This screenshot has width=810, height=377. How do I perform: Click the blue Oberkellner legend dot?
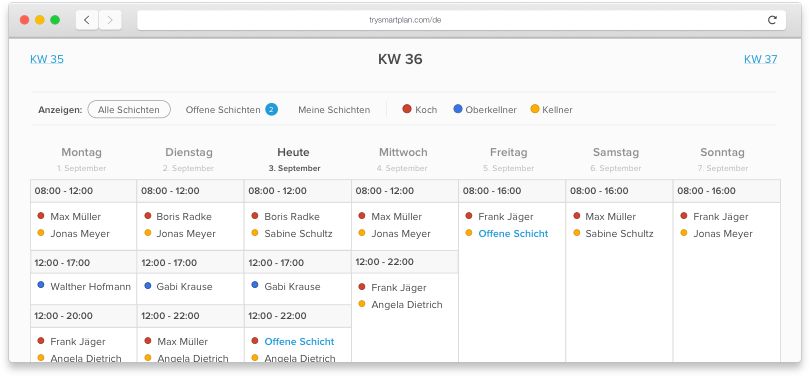click(x=458, y=109)
